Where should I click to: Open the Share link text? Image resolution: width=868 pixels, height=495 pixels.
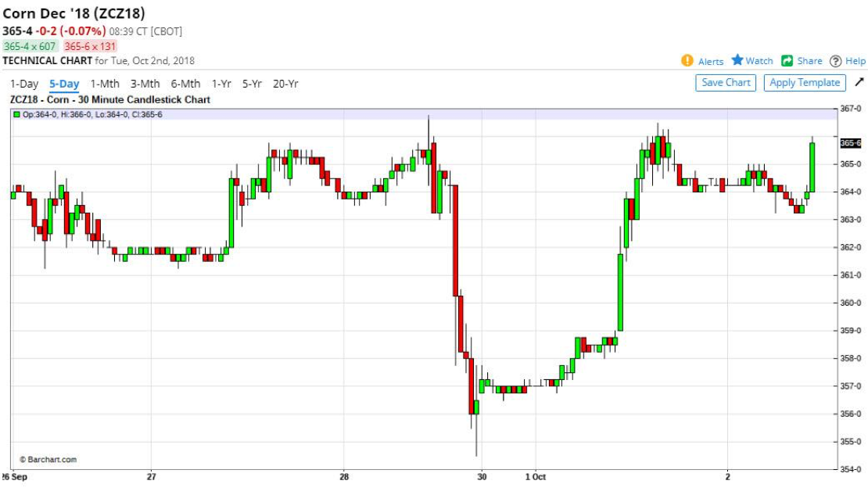coord(809,61)
